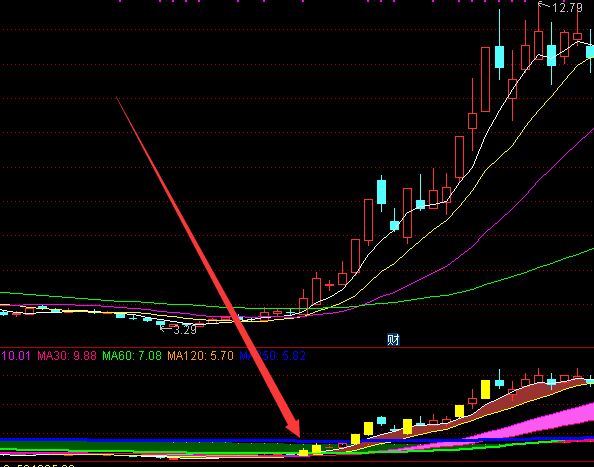Select the blue MA250: 5.82 indicator label
Viewport: 594px width, 467px height.
[272, 356]
